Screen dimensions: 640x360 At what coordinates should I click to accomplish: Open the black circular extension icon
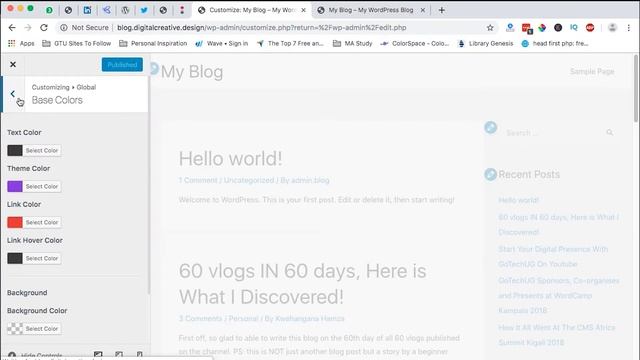pos(558,28)
